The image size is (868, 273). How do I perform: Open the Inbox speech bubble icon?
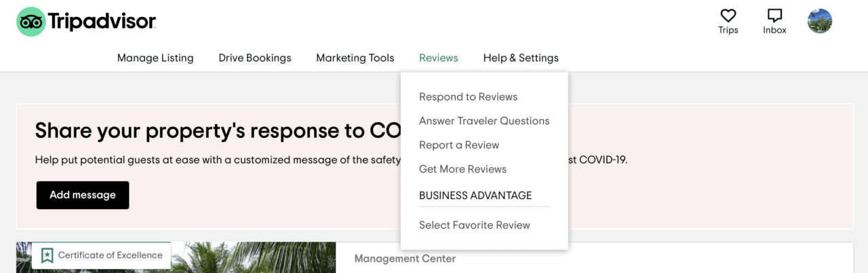[774, 16]
